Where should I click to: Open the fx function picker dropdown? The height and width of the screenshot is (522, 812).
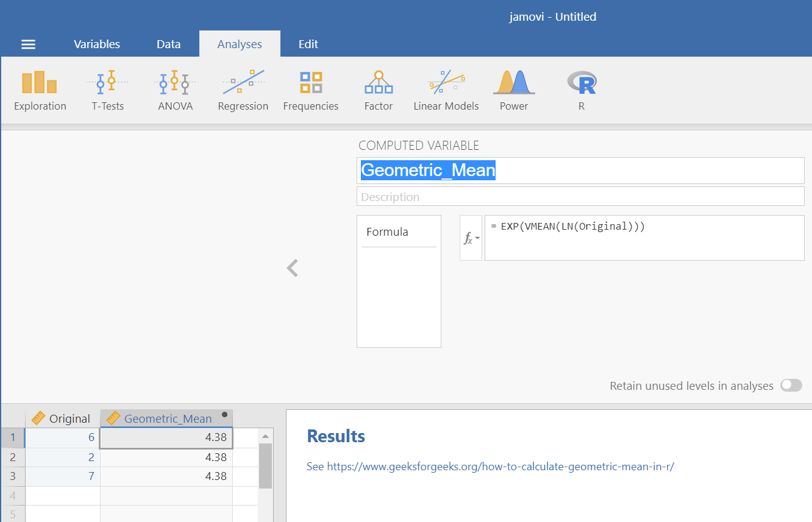pyautogui.click(x=470, y=238)
